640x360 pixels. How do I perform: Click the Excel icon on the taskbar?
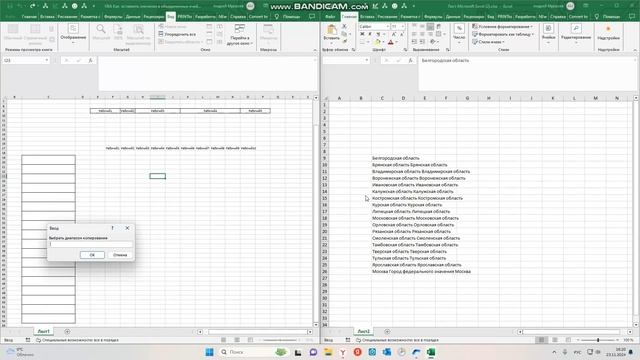coord(431,352)
